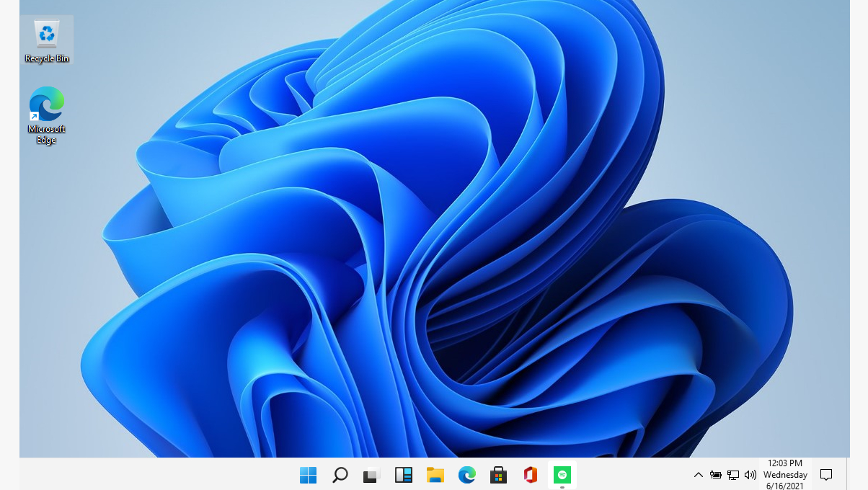Click the desktop wallpaper area
868x490 pixels.
tap(433, 252)
